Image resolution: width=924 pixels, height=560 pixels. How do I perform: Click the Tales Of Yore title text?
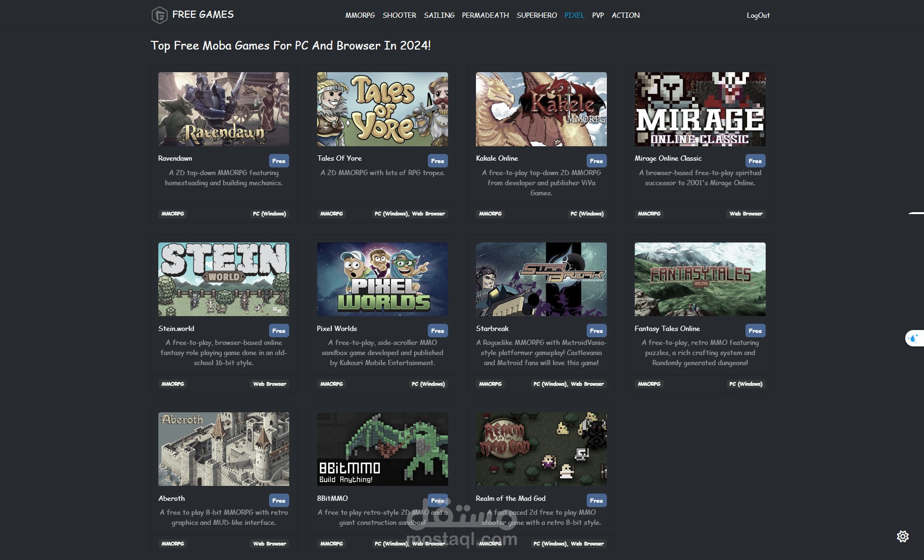(339, 158)
